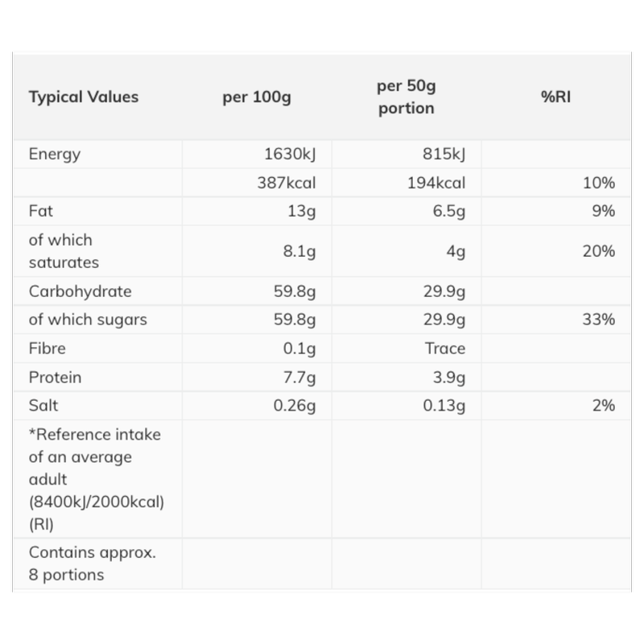
Task: Select the Carbohydrate row label
Action: [x=80, y=291]
